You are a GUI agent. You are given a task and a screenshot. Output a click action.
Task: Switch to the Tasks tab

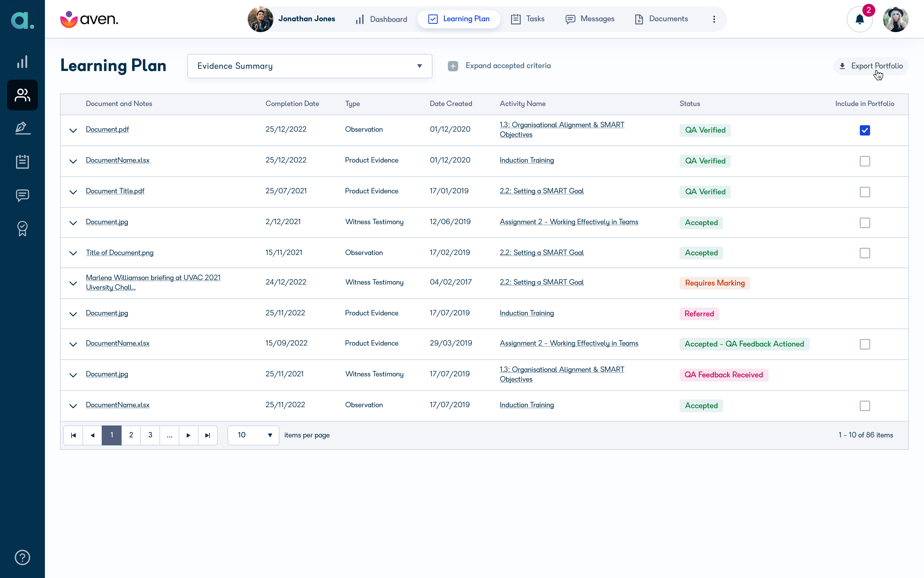click(x=528, y=19)
